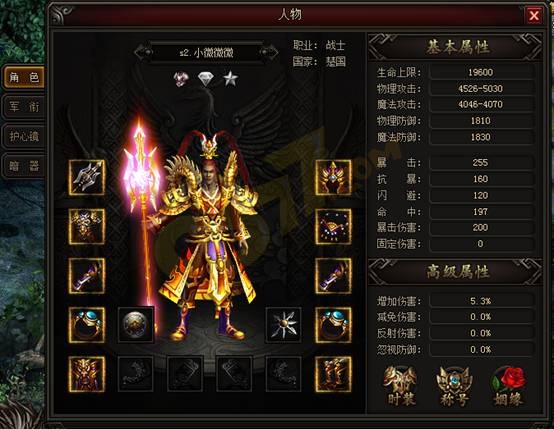Click the silver star badge under name
554x429 pixels.
click(230, 78)
